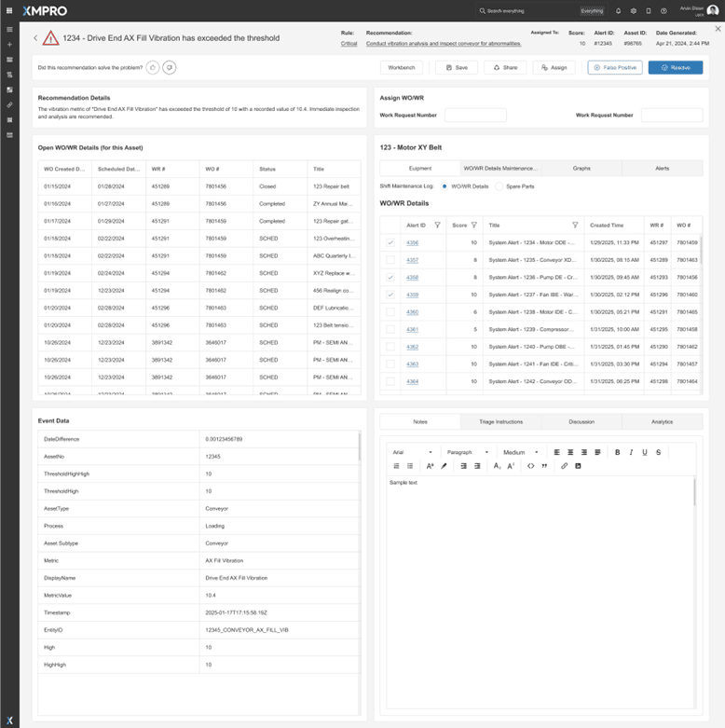This screenshot has height=728, width=725.
Task: Open the app grid menu icon
Action: [x=9, y=10]
